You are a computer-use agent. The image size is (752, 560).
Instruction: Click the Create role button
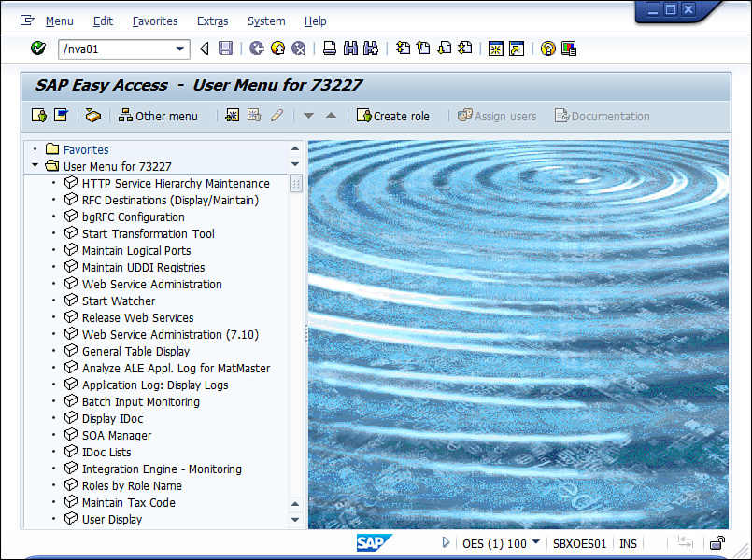point(392,116)
